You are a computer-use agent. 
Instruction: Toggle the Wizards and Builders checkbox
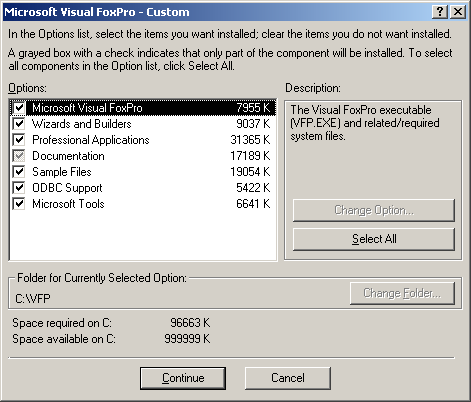19,124
